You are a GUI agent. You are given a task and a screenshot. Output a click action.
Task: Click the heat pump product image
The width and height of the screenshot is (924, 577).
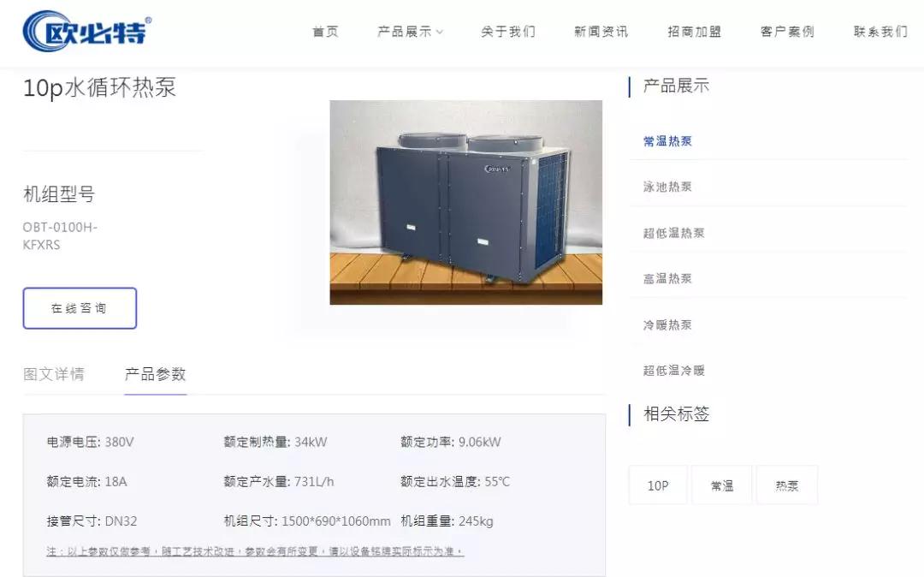point(465,202)
